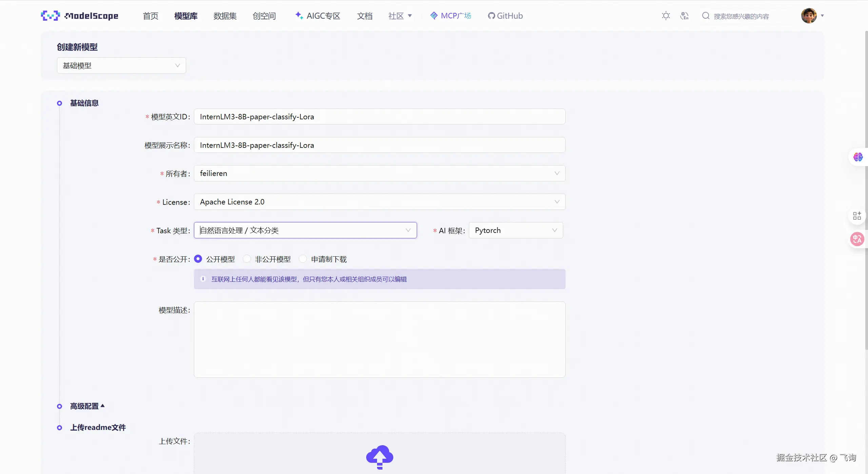Open the 基础模型 type dropdown

121,65
